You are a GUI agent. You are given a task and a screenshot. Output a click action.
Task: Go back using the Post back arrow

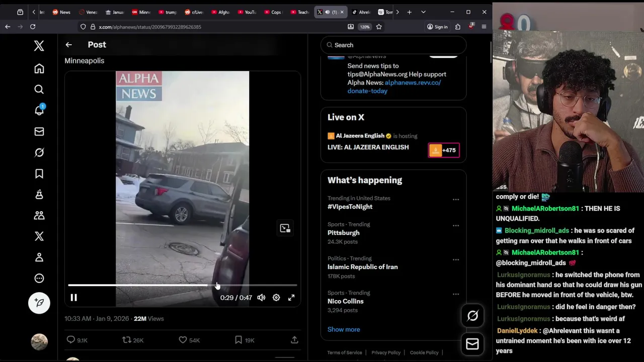click(68, 45)
